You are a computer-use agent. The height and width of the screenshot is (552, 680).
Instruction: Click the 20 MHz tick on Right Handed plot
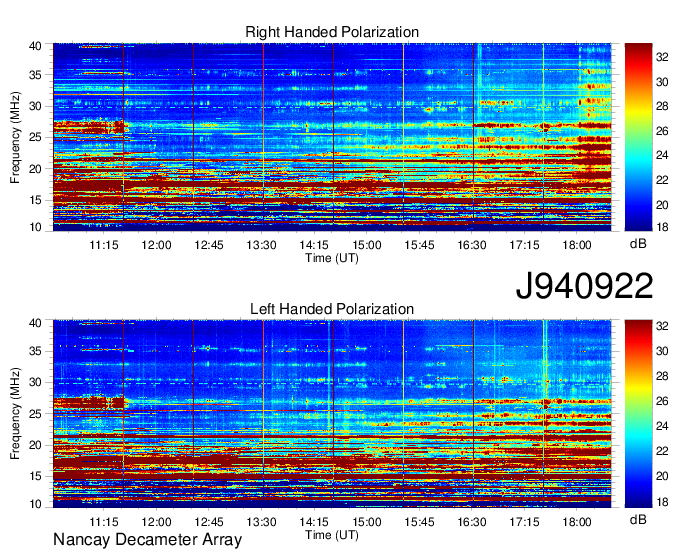[x=35, y=170]
